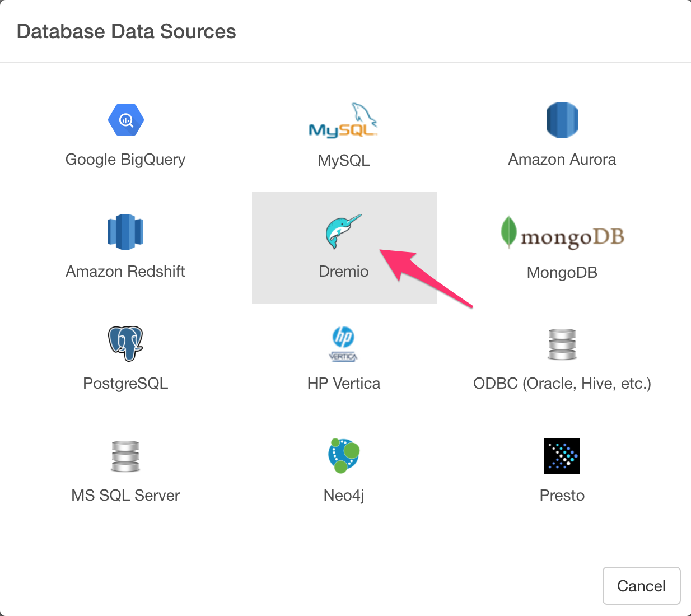Click the Google BigQuery label text

pyautogui.click(x=125, y=159)
